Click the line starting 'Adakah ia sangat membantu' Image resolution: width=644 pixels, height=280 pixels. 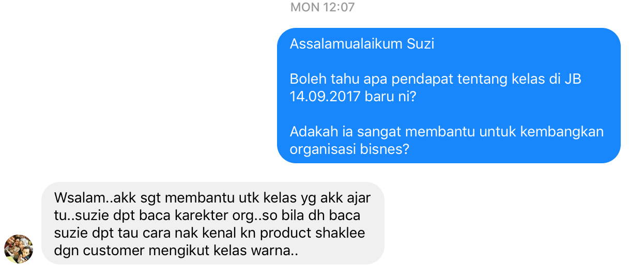(447, 131)
